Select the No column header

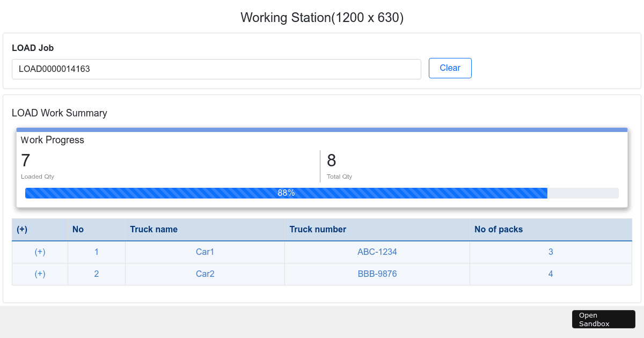78,230
